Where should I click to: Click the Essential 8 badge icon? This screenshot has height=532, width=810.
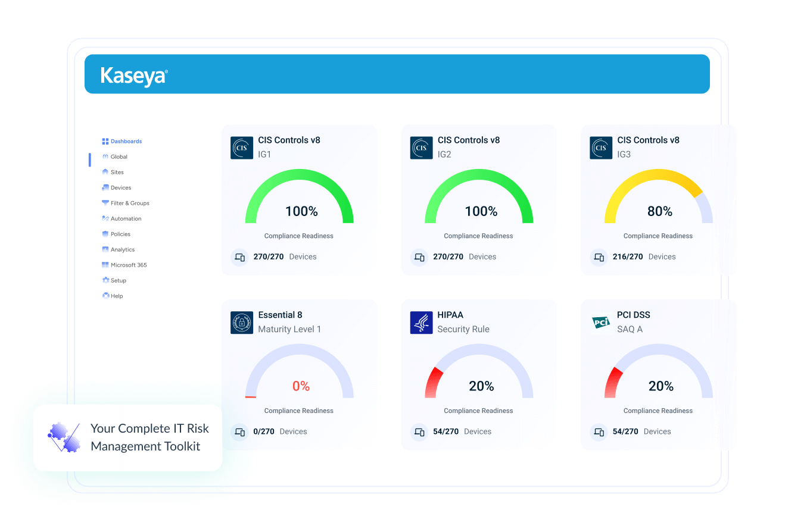point(242,323)
